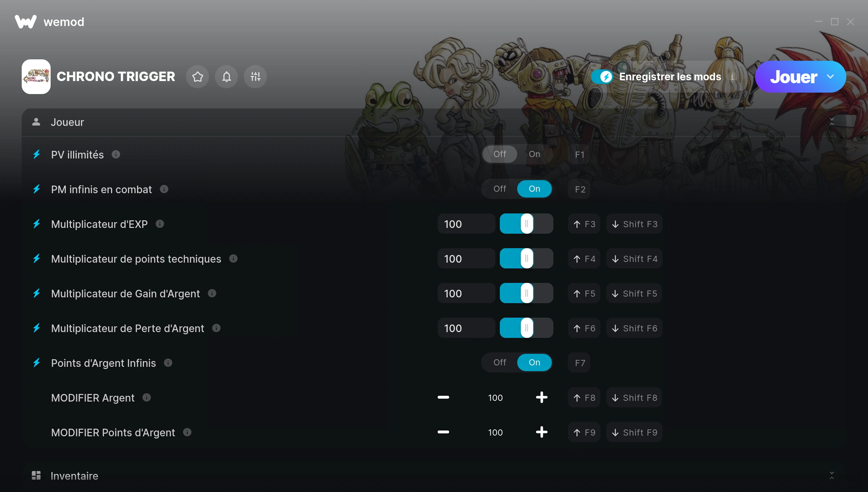Turn On PV illimités toggle
The image size is (868, 492).
pyautogui.click(x=535, y=154)
